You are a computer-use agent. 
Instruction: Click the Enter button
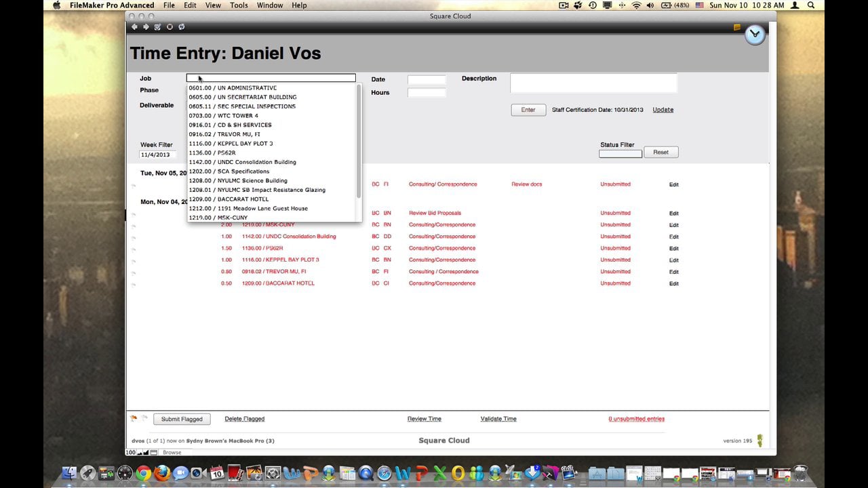(x=528, y=110)
